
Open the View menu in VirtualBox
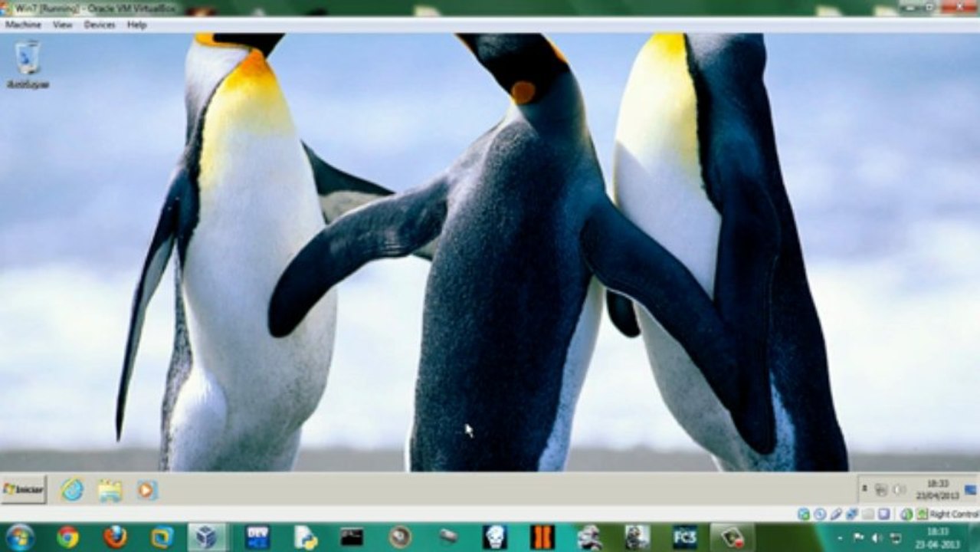pyautogui.click(x=62, y=25)
